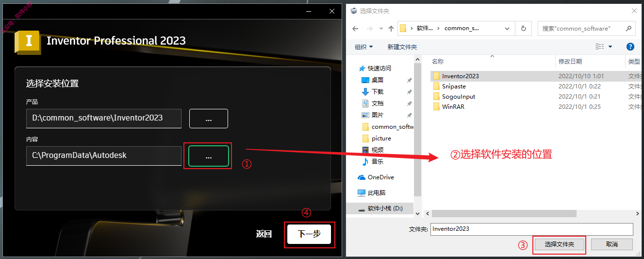Click the 选择文件夹 button
Viewport: 644px width, 259px height.
559,244
